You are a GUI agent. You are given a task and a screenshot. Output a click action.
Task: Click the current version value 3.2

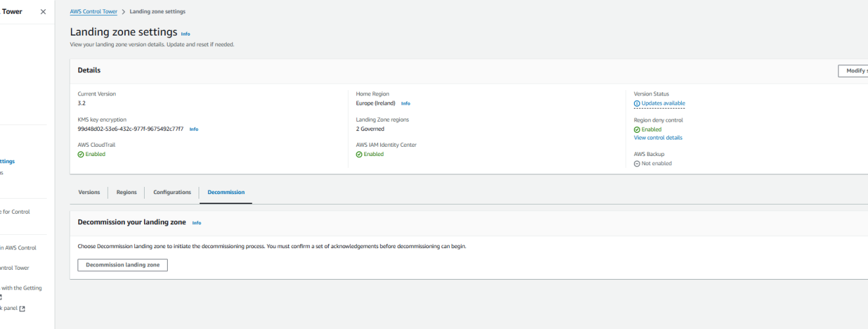82,103
